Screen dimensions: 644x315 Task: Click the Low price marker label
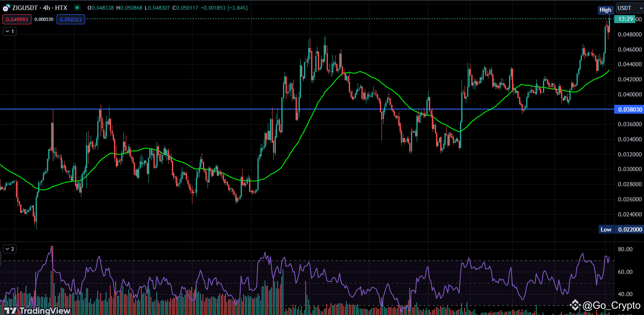[606, 229]
